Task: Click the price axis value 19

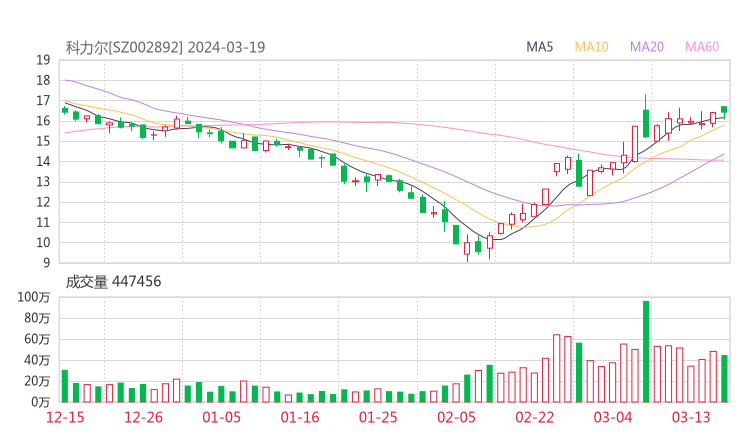Action: pyautogui.click(x=43, y=60)
